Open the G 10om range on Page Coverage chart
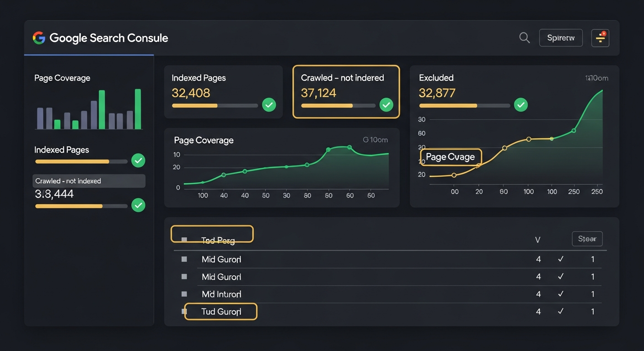 tap(375, 140)
